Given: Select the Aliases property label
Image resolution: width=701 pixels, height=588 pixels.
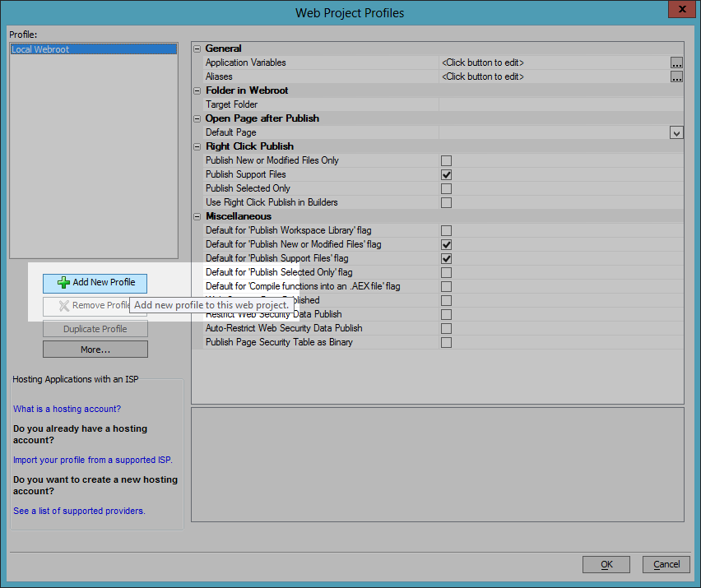Looking at the screenshot, I should 219,76.
